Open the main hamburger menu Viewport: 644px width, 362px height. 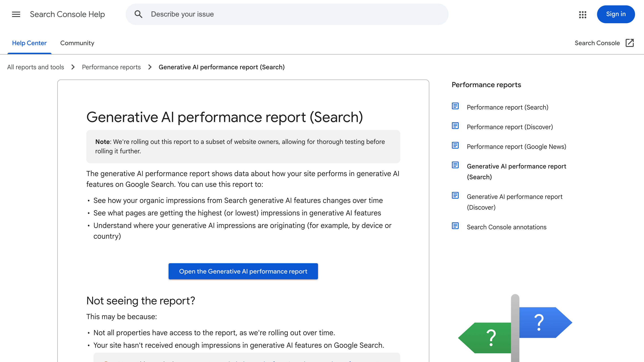(x=16, y=14)
